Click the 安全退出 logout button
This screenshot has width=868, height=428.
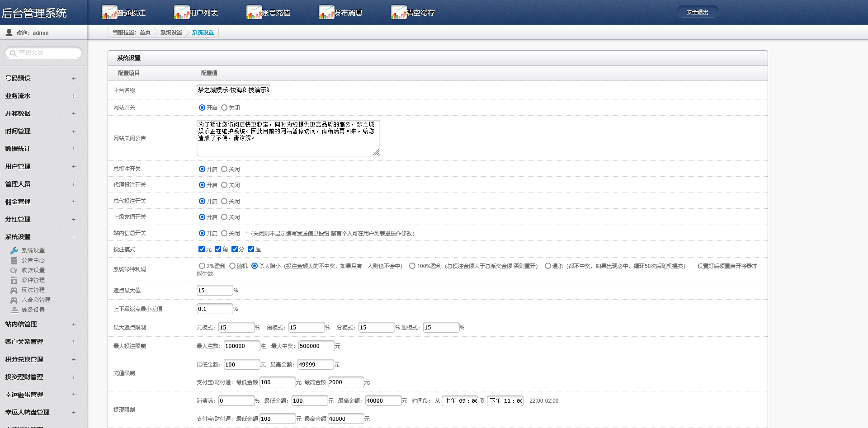click(697, 12)
